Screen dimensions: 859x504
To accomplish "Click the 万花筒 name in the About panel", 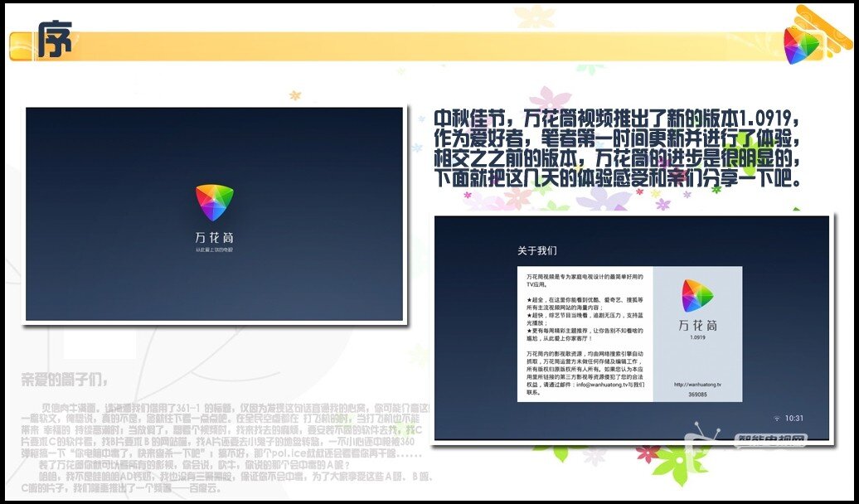I will point(697,326).
